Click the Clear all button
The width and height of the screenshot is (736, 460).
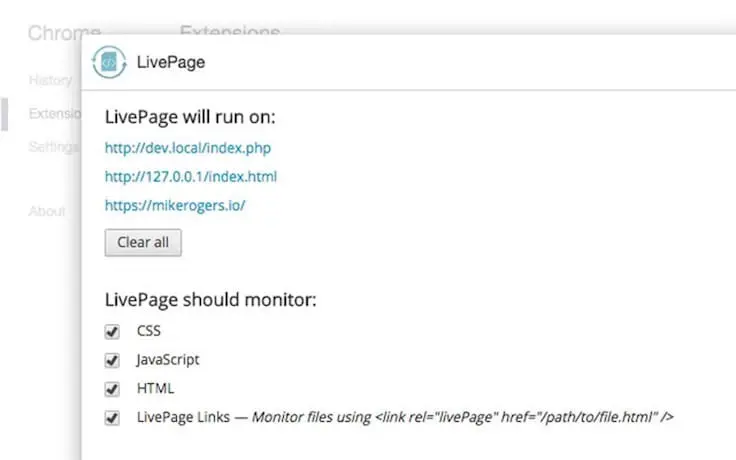[143, 242]
